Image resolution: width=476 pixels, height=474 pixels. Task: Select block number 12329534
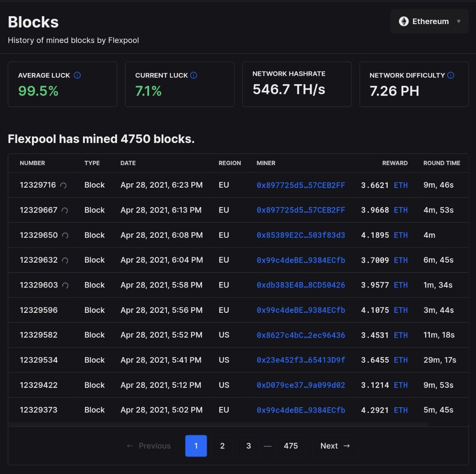tap(39, 360)
